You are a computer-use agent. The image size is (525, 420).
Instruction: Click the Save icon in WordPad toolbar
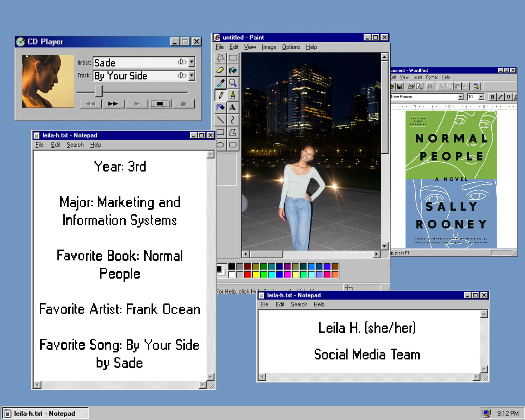pyautogui.click(x=400, y=86)
